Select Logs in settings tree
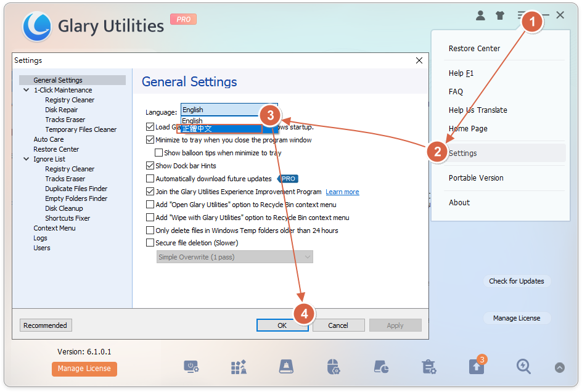Image resolution: width=582 pixels, height=392 pixels. pos(40,239)
